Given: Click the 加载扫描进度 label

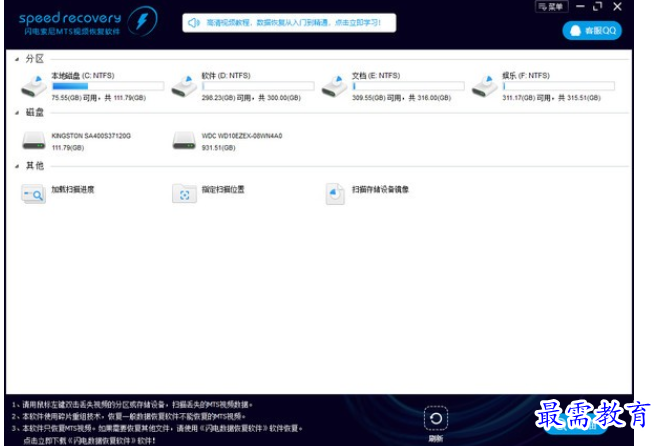Looking at the screenshot, I should pyautogui.click(x=73, y=190).
